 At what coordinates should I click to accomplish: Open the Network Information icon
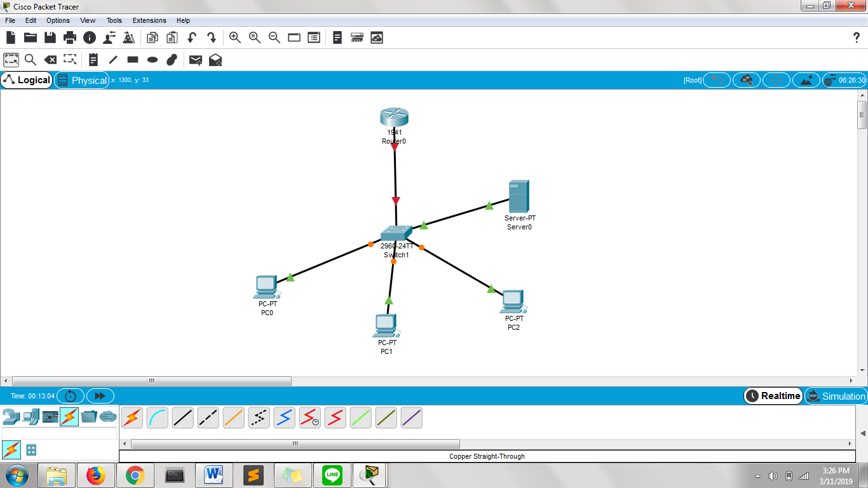coord(90,37)
